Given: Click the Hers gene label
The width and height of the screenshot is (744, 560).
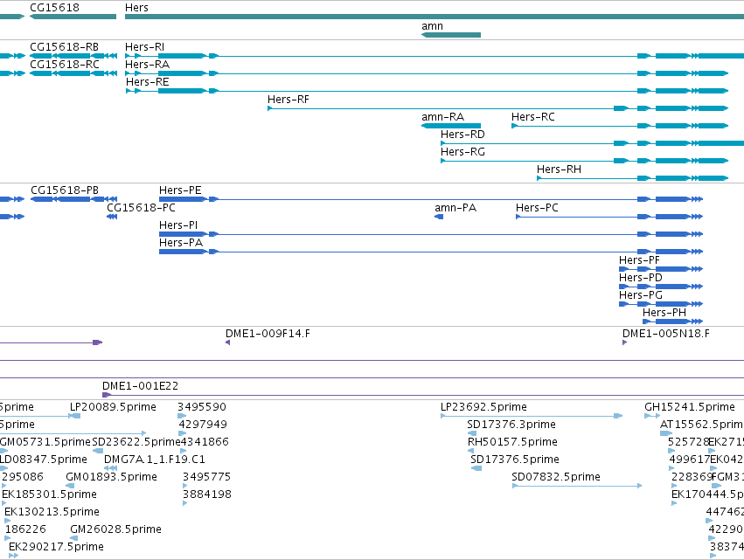Looking at the screenshot, I should click(136, 8).
